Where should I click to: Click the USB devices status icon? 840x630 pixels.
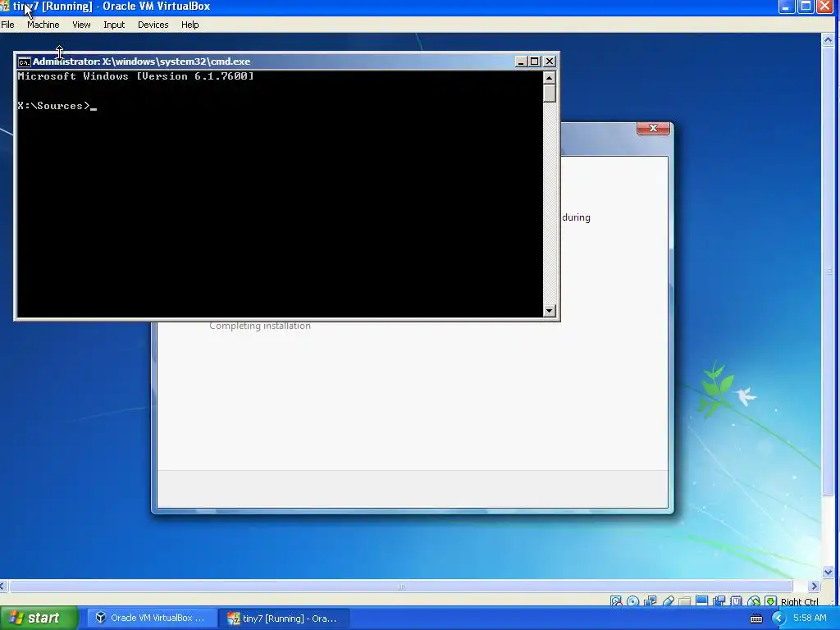pos(668,601)
